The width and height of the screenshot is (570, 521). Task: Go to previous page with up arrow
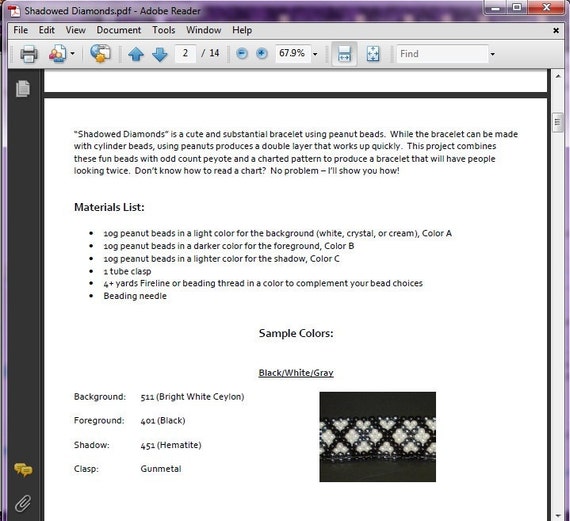click(136, 54)
